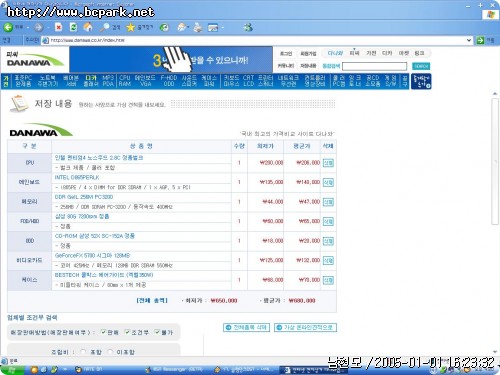Open the DDR 256M PC3200 product link
The image size is (500, 375).
click(x=84, y=197)
